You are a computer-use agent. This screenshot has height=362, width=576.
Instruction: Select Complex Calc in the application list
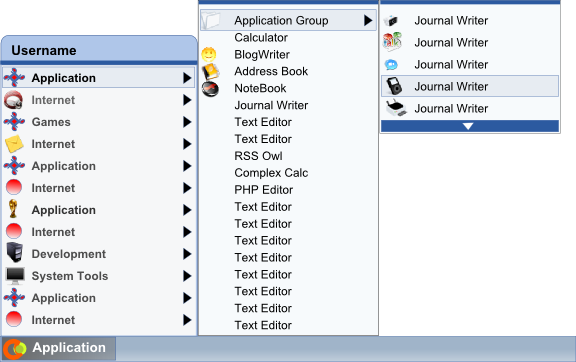(x=271, y=173)
